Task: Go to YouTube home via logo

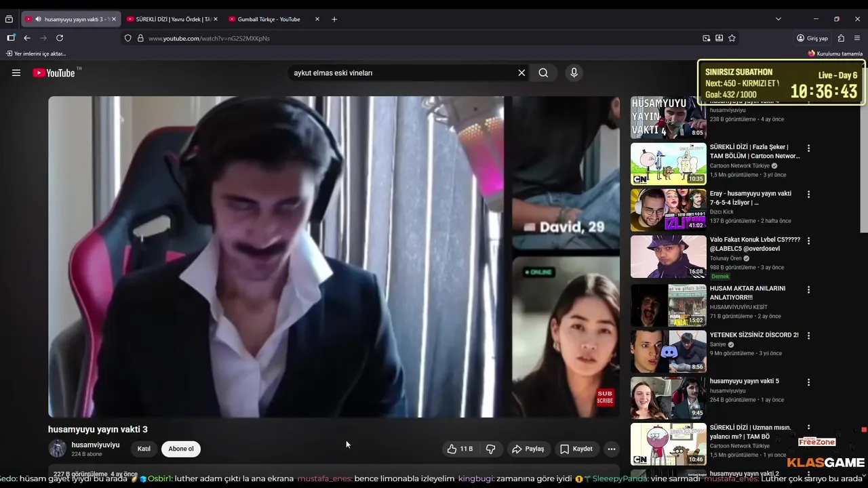Action: (x=54, y=73)
